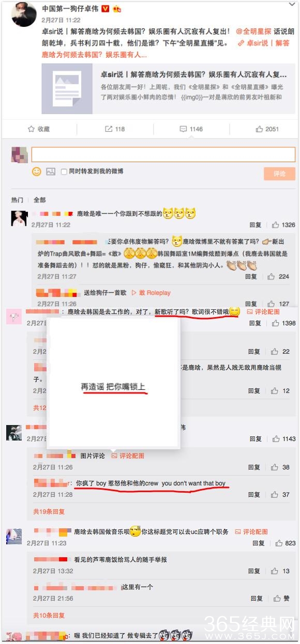Click 回复 on the 224-like comment
The image size is (300, 644).
[251, 277]
